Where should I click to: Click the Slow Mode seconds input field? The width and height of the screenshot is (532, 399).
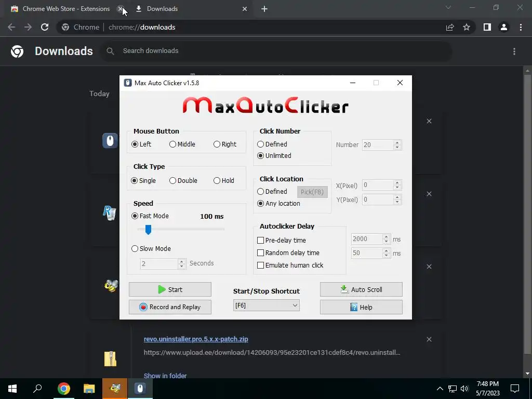click(159, 263)
